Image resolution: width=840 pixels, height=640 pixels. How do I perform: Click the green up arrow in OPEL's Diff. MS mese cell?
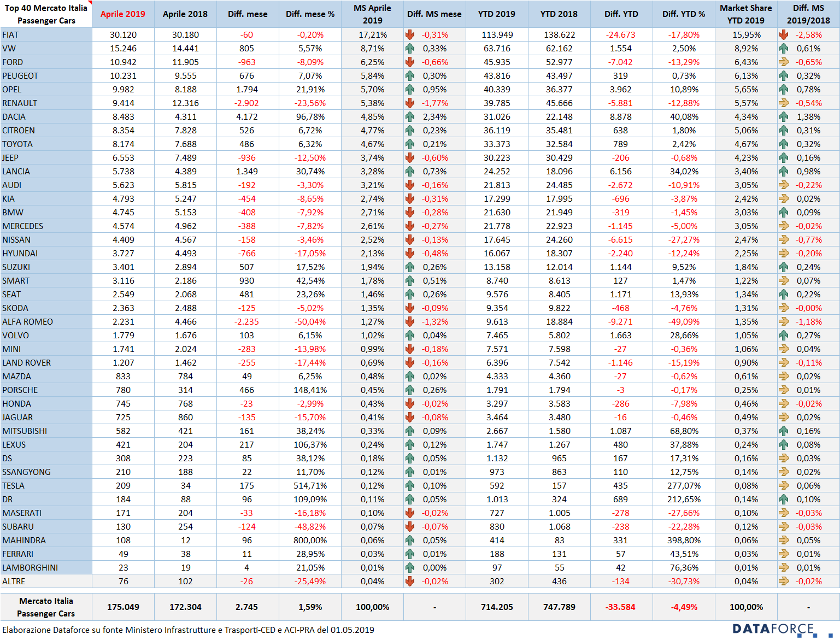click(410, 89)
